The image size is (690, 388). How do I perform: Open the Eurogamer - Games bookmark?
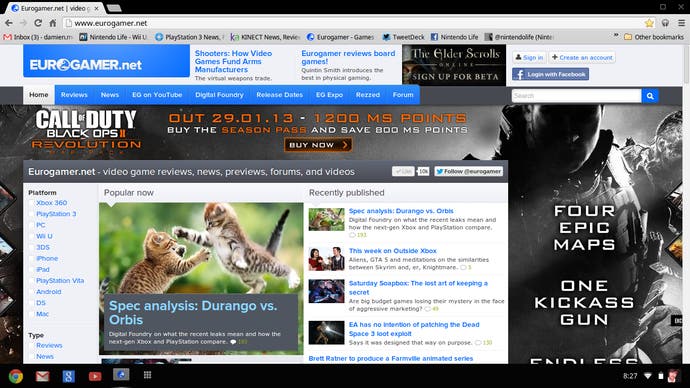pos(341,37)
